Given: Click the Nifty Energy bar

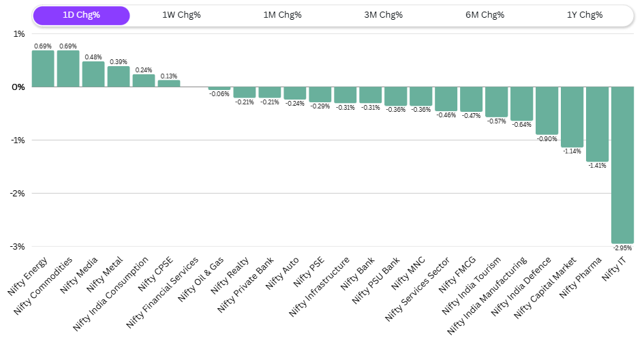Looking at the screenshot, I should (x=43, y=69).
